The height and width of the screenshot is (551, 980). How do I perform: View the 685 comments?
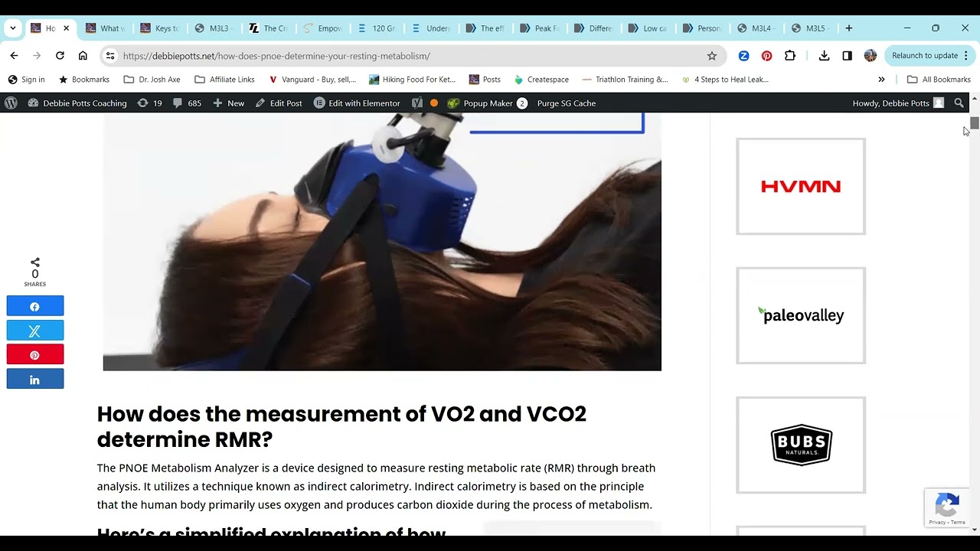(188, 103)
